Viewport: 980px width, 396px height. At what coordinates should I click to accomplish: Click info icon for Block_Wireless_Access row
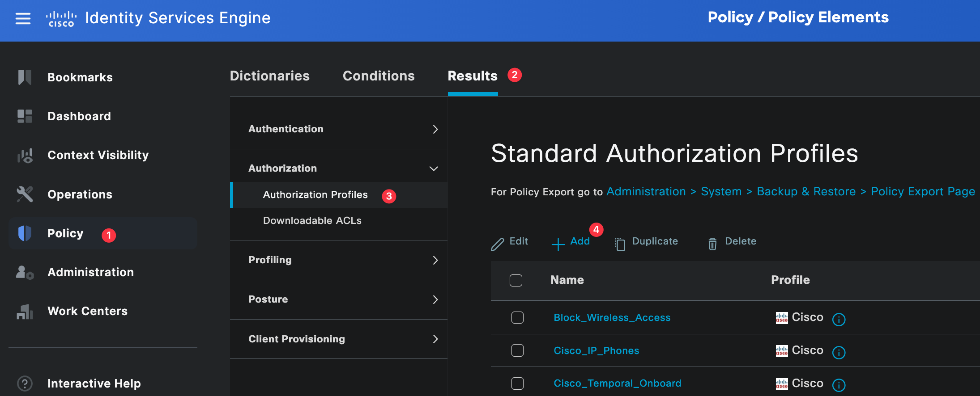839,319
